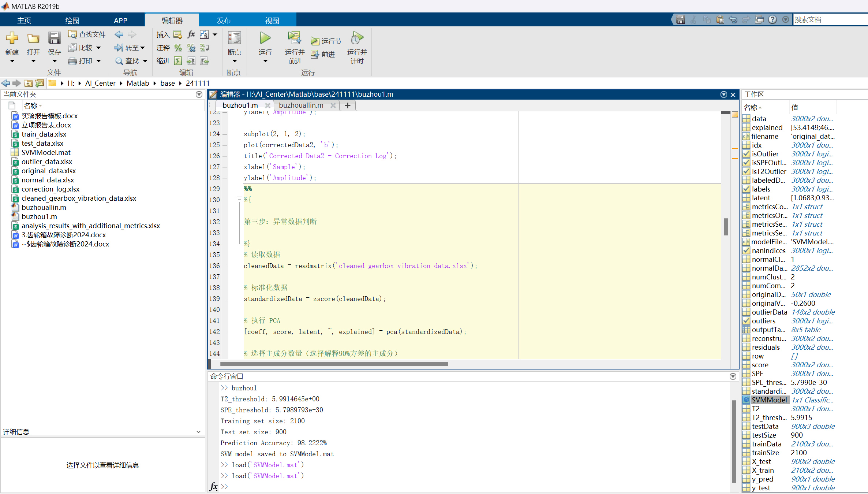Select T2_thresh variable in Workspace
This screenshot has height=494, width=868.
click(769, 417)
